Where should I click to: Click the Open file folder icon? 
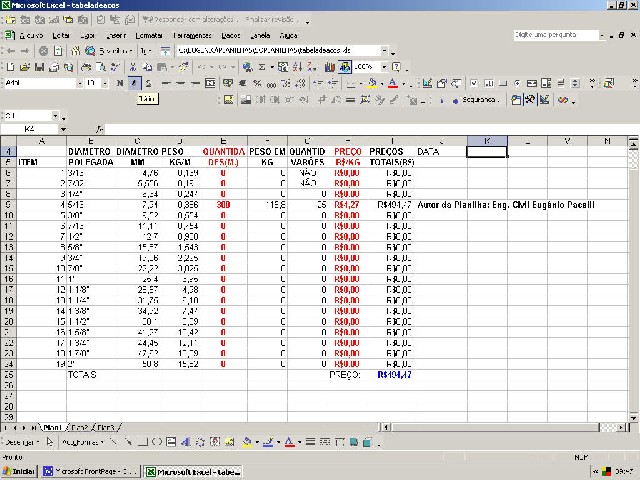tap(25, 67)
